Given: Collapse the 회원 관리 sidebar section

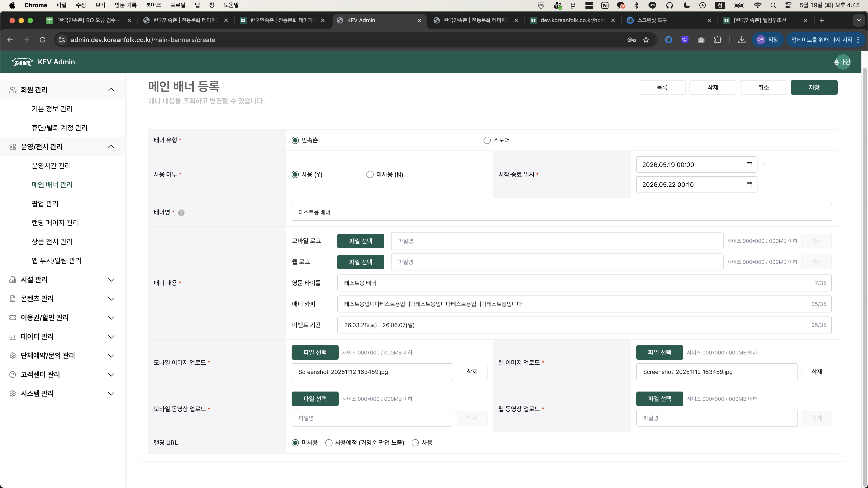Looking at the screenshot, I should coord(111,90).
